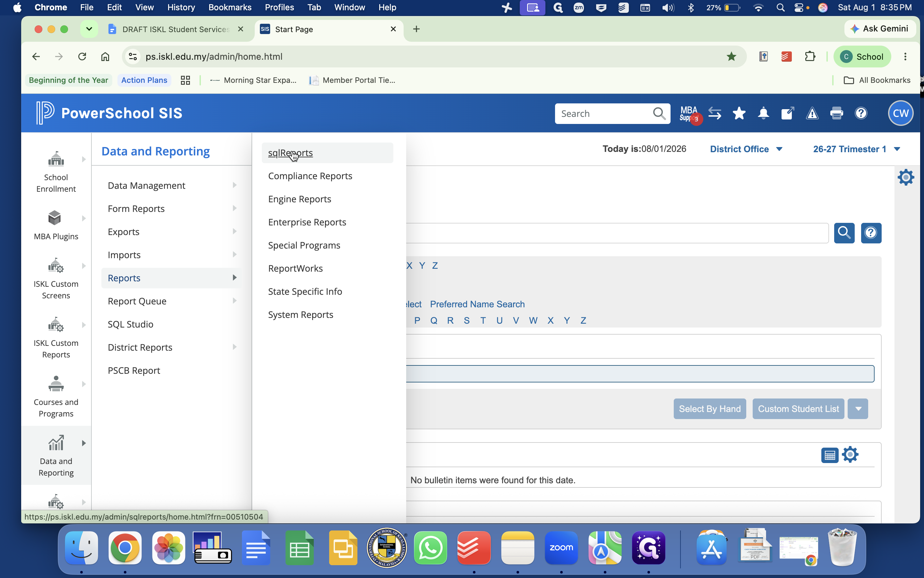Expand Imports submenu

172,255
